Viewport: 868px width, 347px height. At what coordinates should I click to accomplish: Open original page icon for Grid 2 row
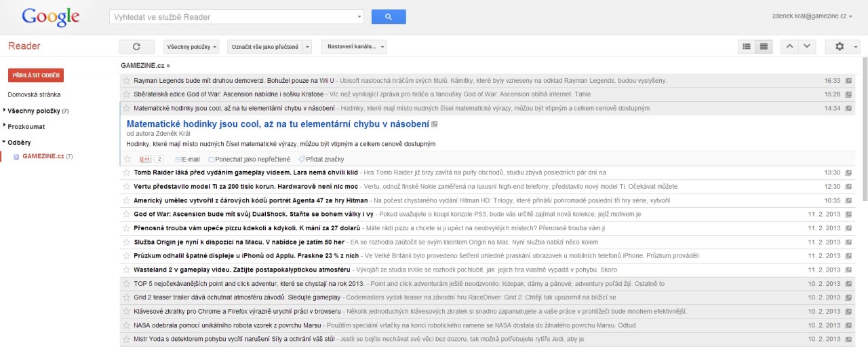(x=849, y=297)
